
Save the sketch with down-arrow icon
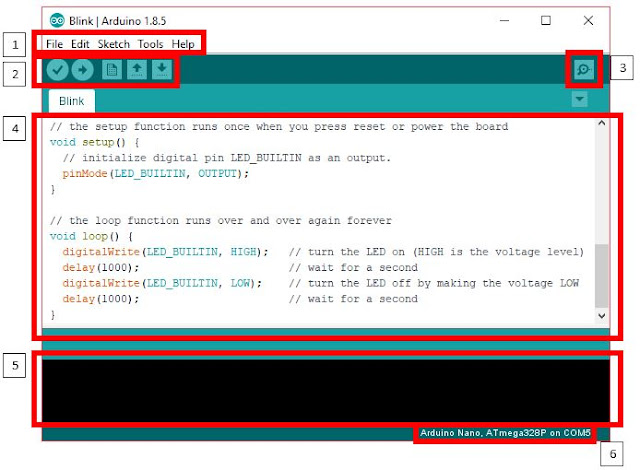(162, 70)
